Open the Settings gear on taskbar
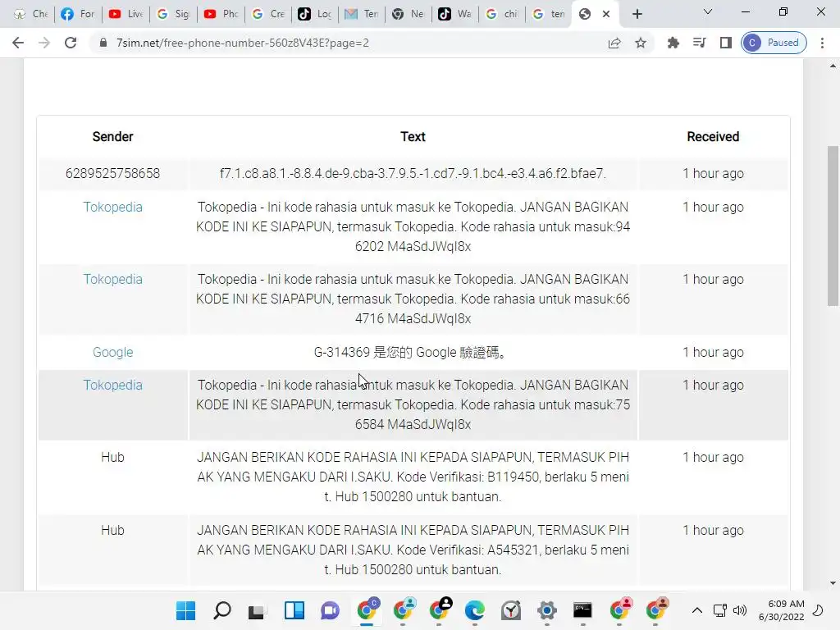The image size is (840, 630). tap(547, 610)
